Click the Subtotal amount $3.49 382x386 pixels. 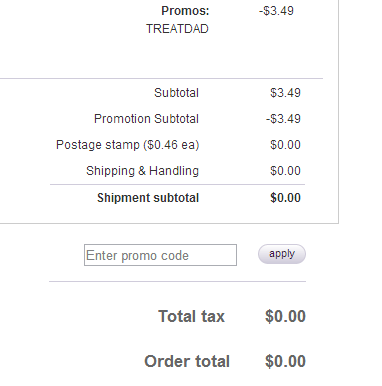coord(285,93)
